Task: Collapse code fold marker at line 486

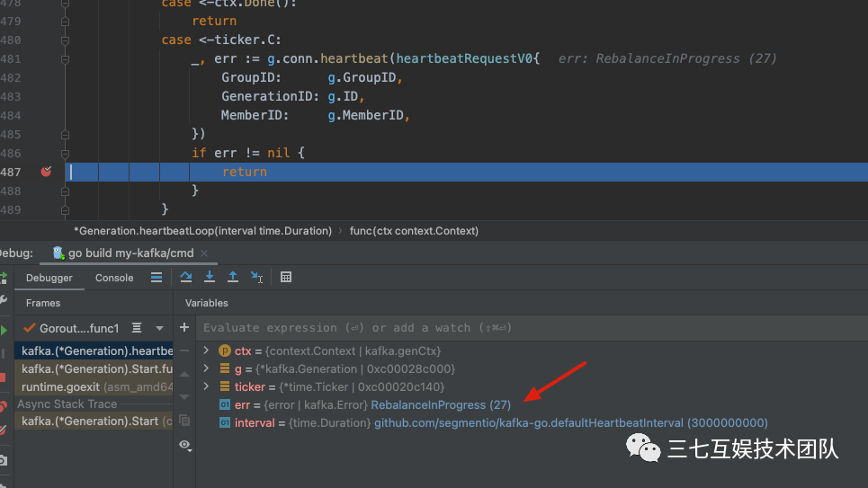Action: [65, 154]
